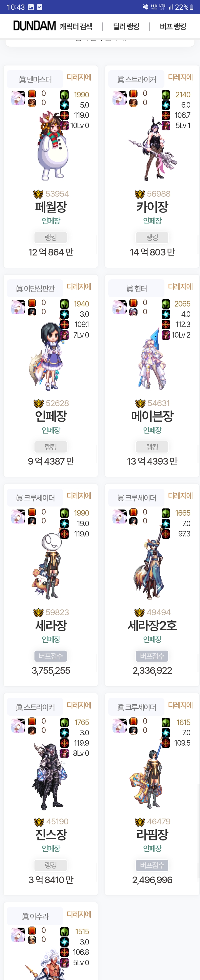Click the 랭킹 button under 페월장
Viewport: 200px width, 980px height.
[51, 237]
